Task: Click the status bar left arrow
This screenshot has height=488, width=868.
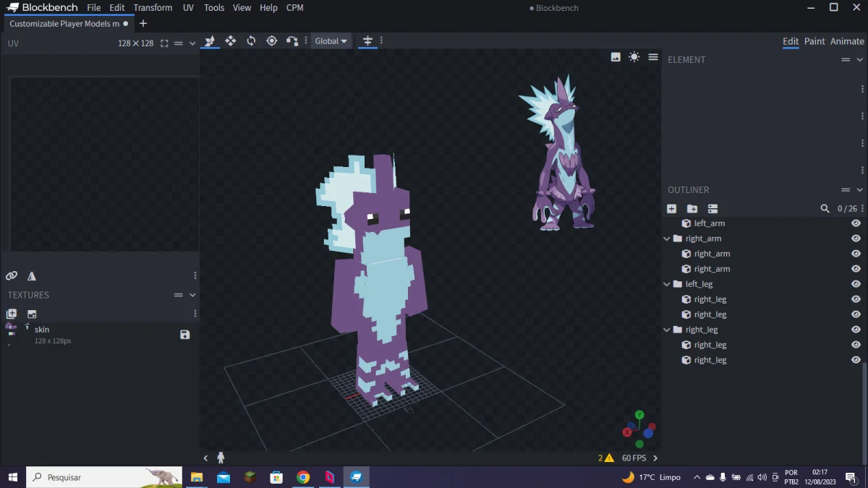Action: (205, 458)
